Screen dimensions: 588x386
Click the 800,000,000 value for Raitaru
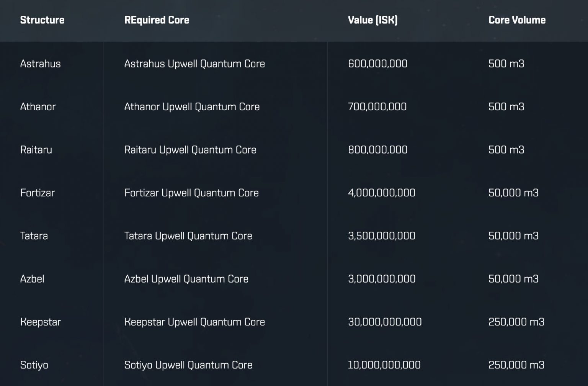click(x=377, y=150)
